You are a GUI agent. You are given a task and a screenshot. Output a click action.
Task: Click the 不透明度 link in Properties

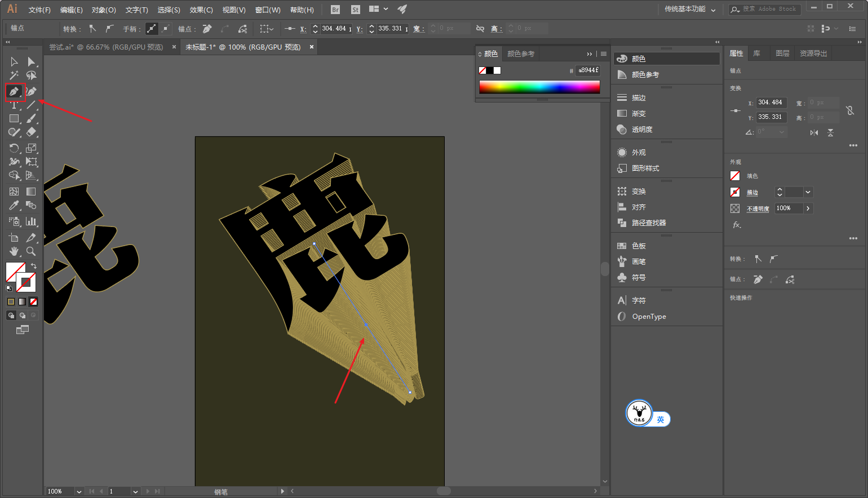tap(758, 209)
